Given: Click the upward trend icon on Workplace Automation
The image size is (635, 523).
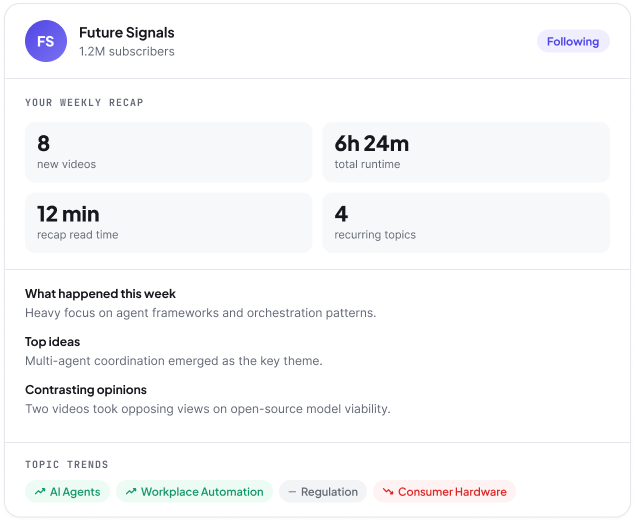Looking at the screenshot, I should pyautogui.click(x=131, y=491).
